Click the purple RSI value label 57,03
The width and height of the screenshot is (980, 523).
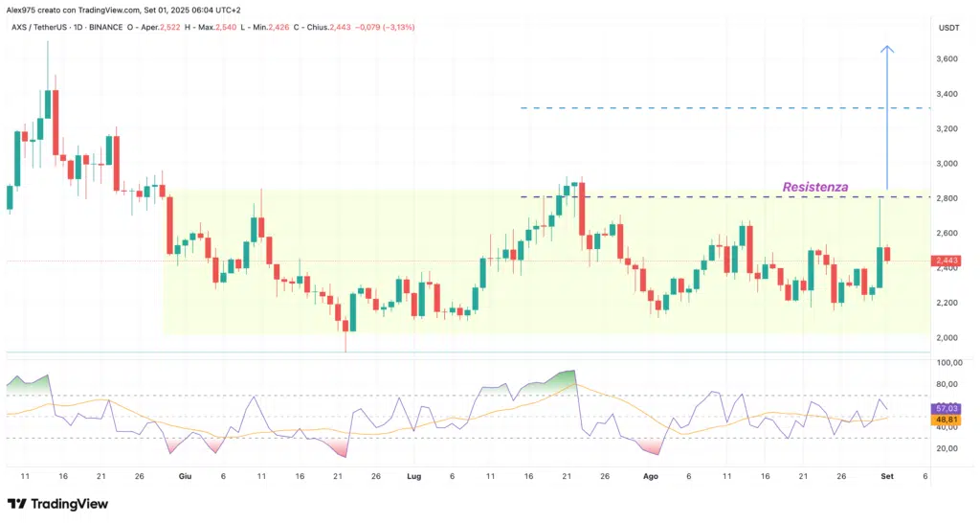[x=950, y=408]
